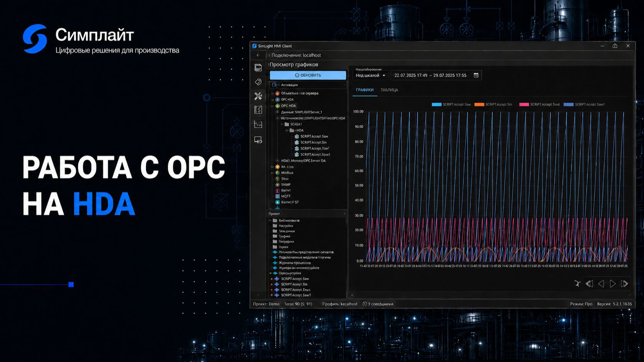Image resolution: width=644 pixels, height=362 pixels.
Task: Toggle SCRIPT.Accept.Saw1 legend swatch
Action: [x=569, y=104]
